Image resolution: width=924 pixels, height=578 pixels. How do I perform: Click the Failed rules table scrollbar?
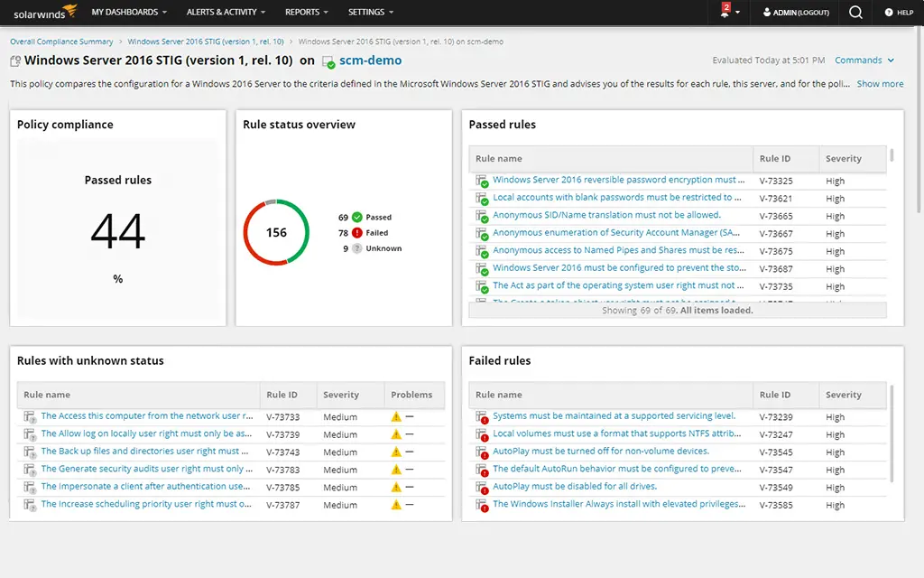click(x=892, y=434)
